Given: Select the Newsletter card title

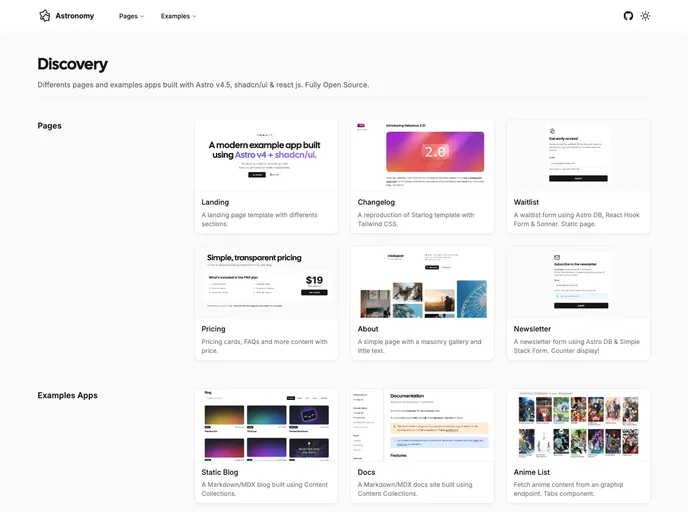Looking at the screenshot, I should (532, 329).
